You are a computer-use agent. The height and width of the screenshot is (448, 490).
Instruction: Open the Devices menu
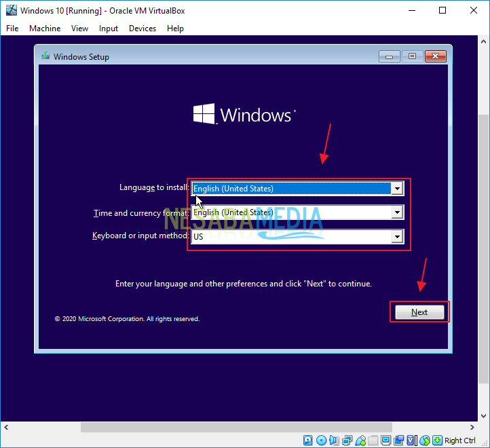click(143, 29)
